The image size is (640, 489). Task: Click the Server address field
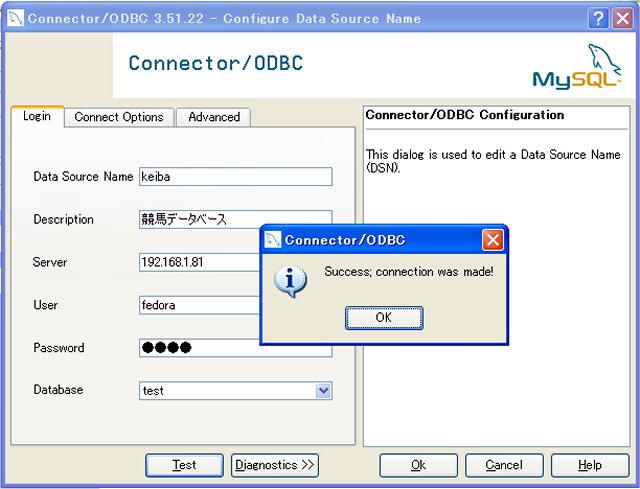pos(200,262)
